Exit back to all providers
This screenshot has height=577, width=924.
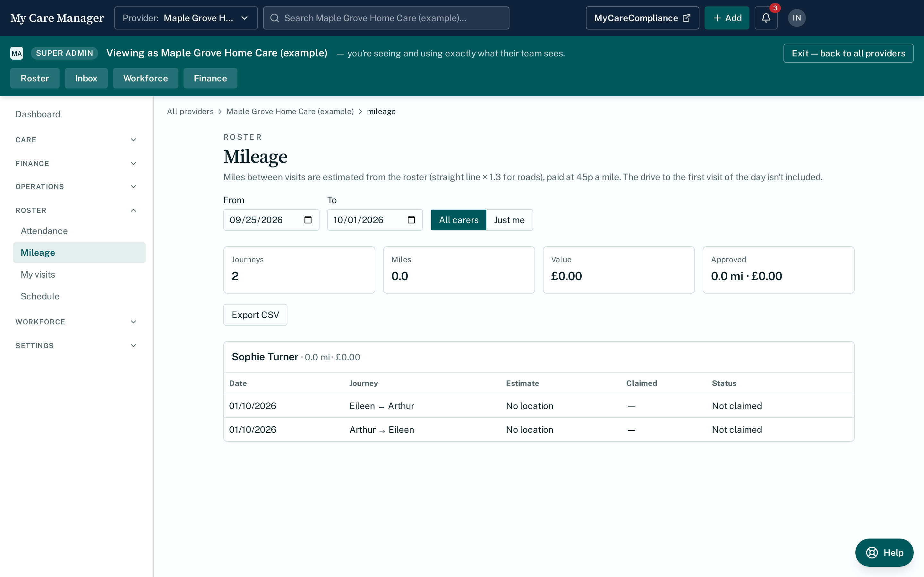click(848, 53)
